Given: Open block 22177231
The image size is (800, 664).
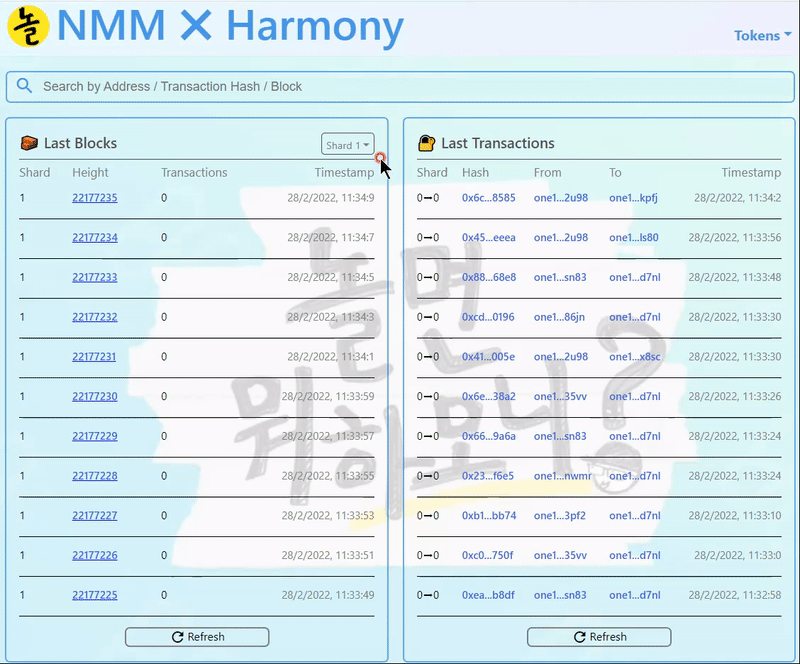Looking at the screenshot, I should (x=94, y=357).
